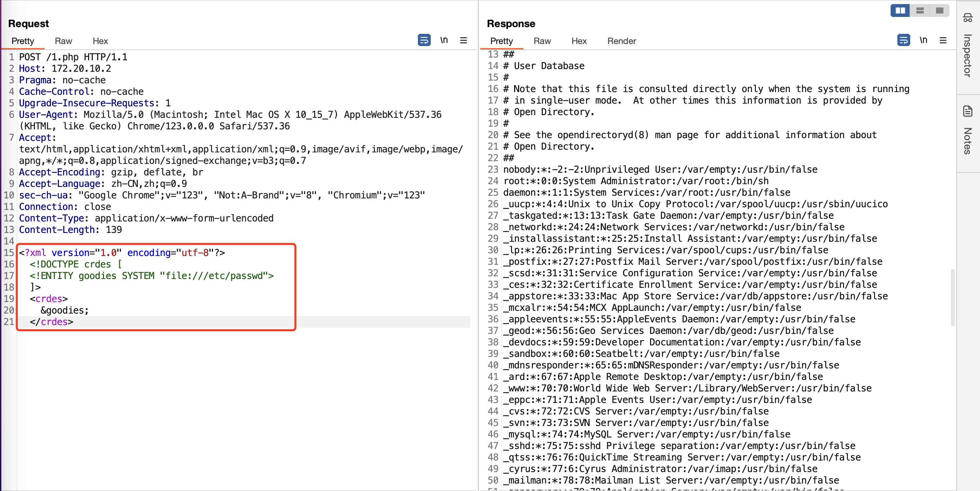
Task: Click the sec-ch-ua header line
Action: click(222, 195)
